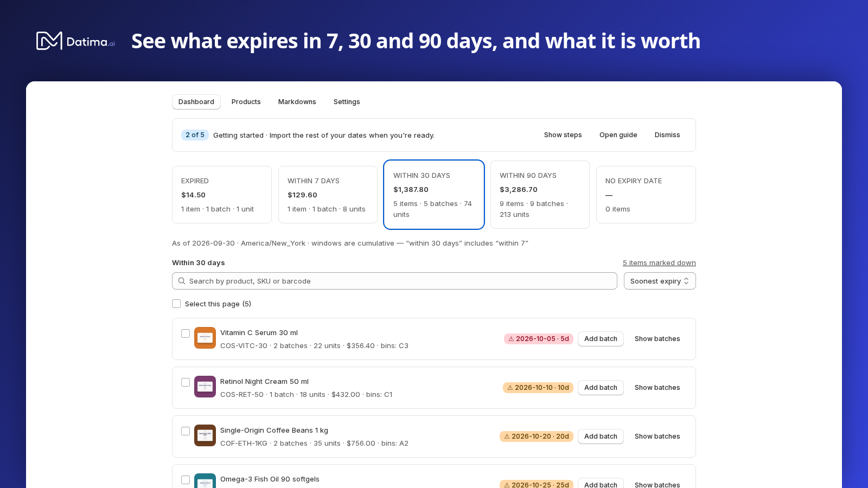Open Vitamin C Serum product thumbnail
The width and height of the screenshot is (868, 488).
pyautogui.click(x=205, y=338)
